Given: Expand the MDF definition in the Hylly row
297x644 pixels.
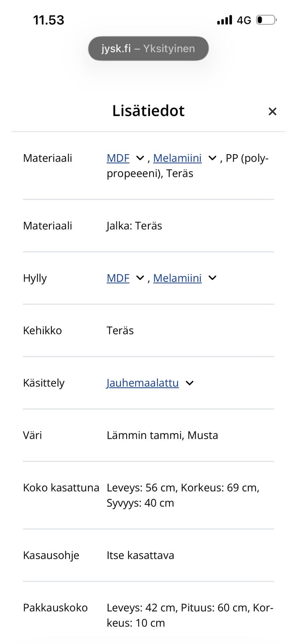Looking at the screenshot, I should (x=117, y=278).
